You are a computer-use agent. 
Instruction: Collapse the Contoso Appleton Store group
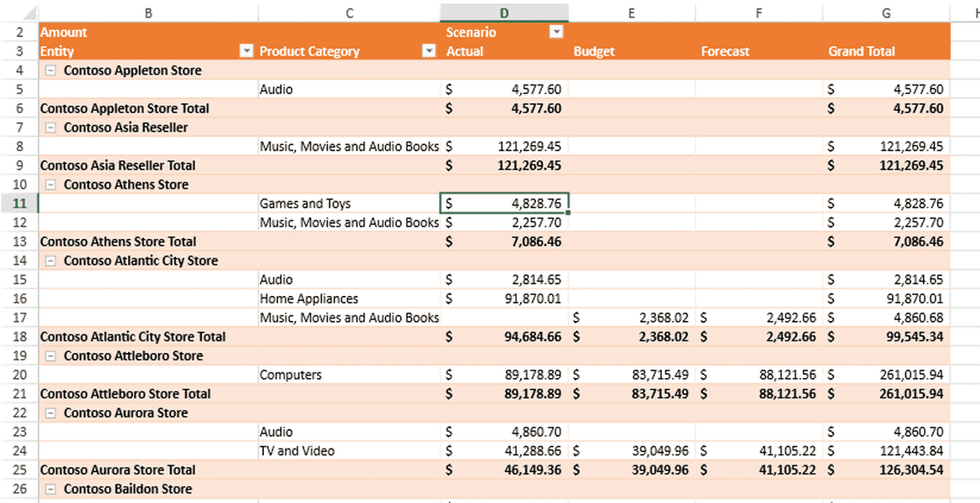[51, 71]
